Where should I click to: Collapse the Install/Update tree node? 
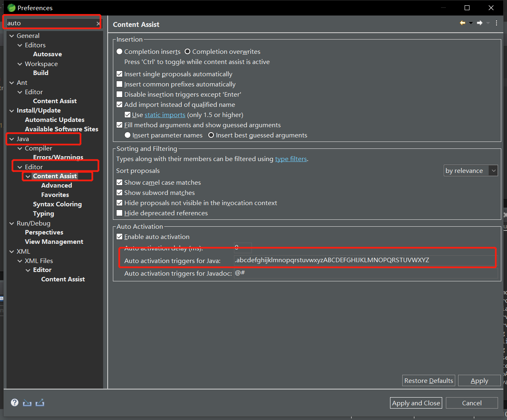tap(12, 111)
